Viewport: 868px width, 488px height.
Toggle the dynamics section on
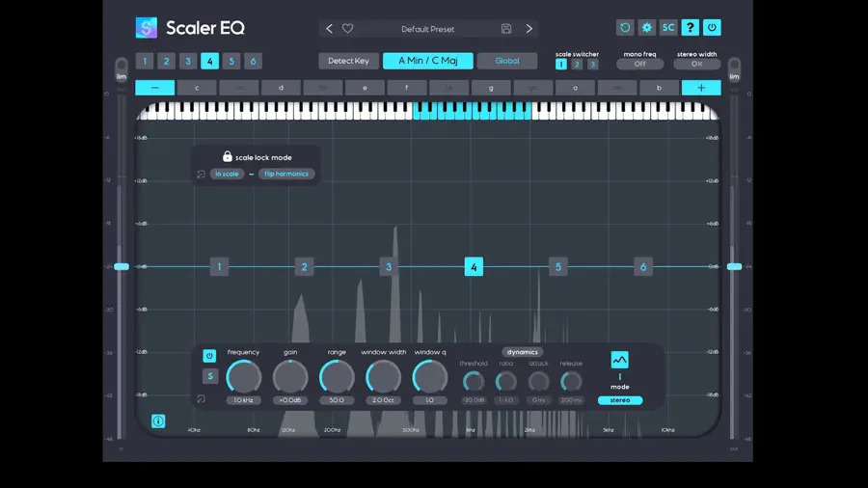(522, 352)
